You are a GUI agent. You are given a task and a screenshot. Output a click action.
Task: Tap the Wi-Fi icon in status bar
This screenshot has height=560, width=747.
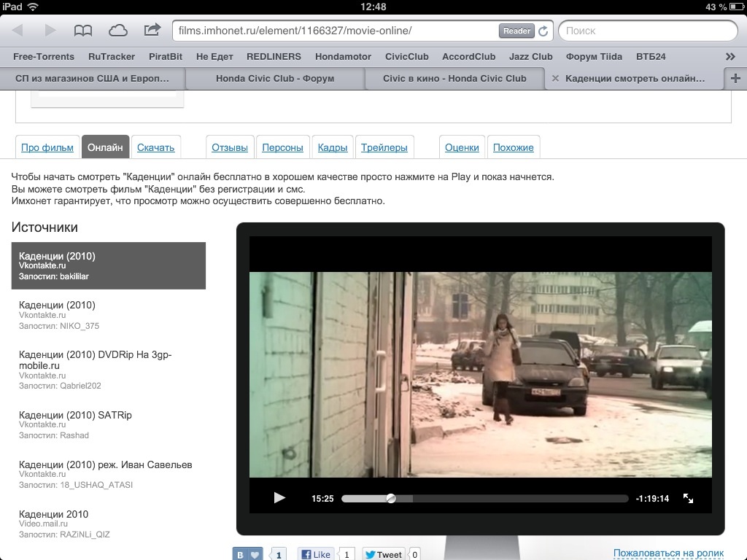pos(33,7)
